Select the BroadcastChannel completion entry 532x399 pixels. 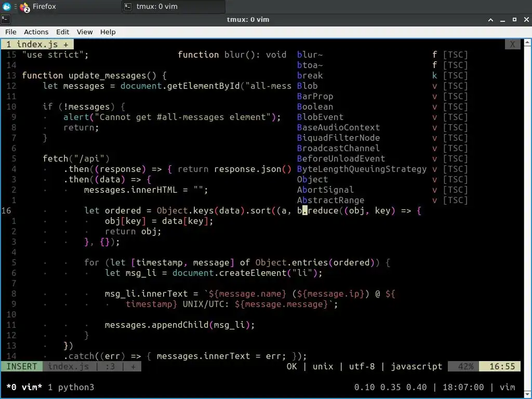382,148
